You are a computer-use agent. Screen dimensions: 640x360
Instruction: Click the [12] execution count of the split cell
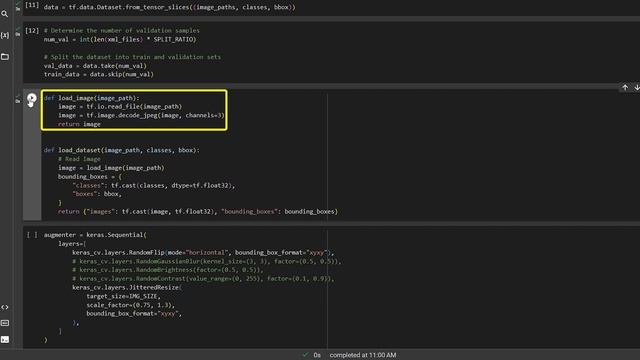32,31
